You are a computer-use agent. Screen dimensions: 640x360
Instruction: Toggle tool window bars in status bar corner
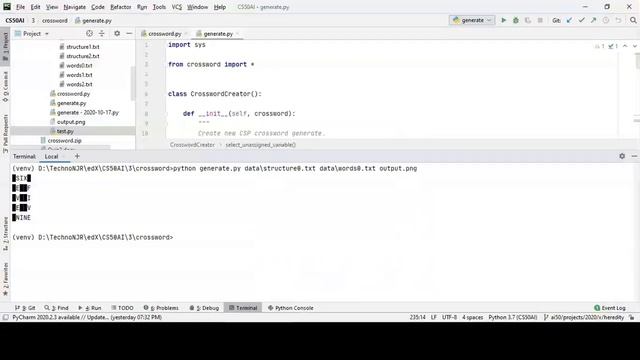pos(5,317)
